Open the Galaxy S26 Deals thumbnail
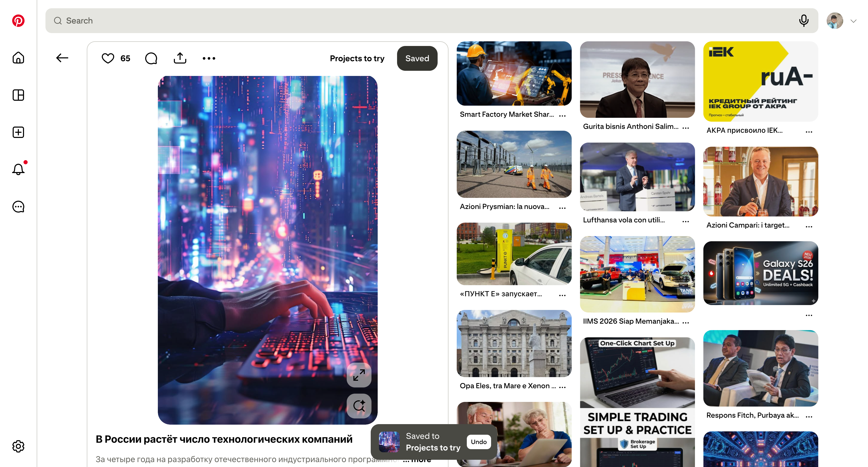868x467 pixels. click(761, 273)
